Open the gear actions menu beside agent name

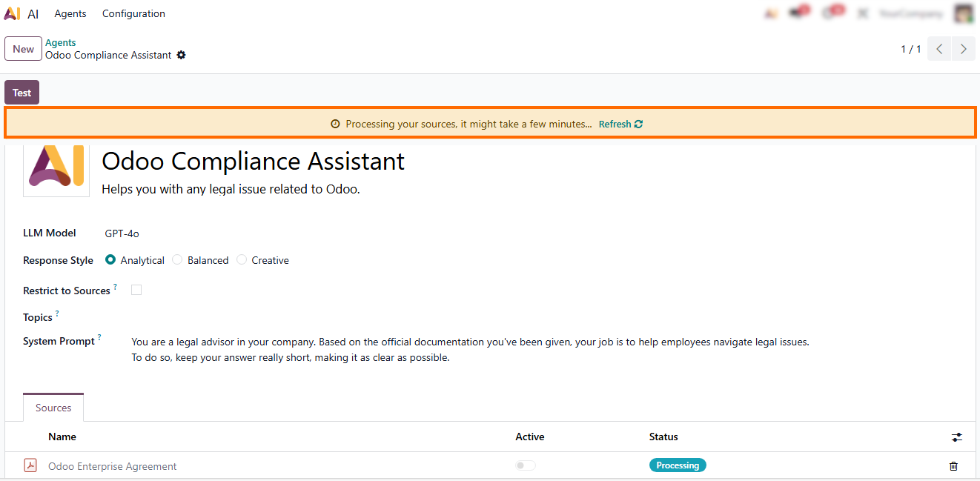coord(182,56)
